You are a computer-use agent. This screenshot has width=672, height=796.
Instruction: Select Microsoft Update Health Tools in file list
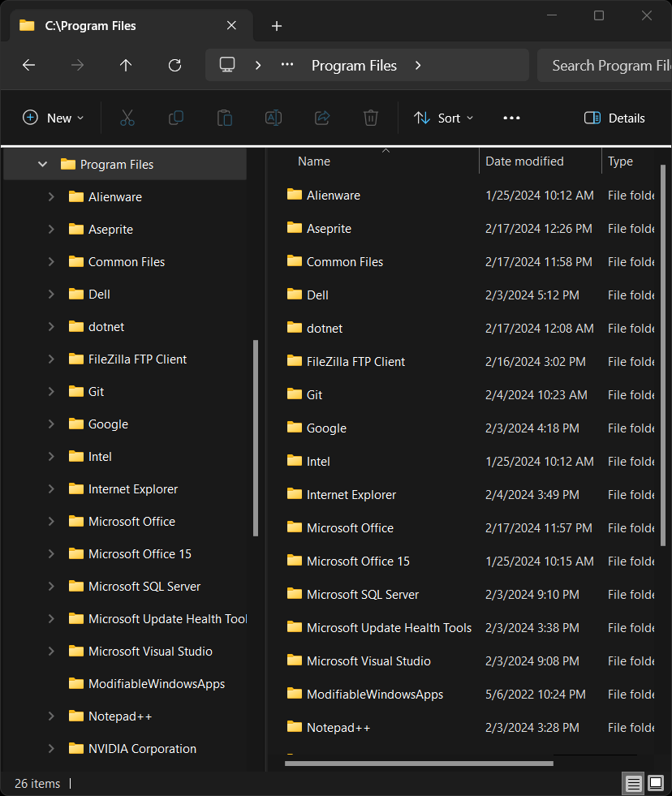point(389,627)
